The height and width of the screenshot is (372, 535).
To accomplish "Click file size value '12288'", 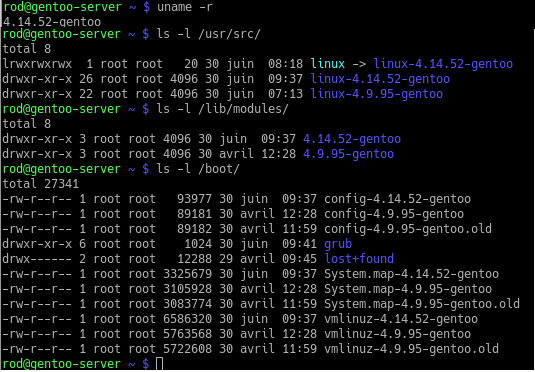I will (194, 259).
